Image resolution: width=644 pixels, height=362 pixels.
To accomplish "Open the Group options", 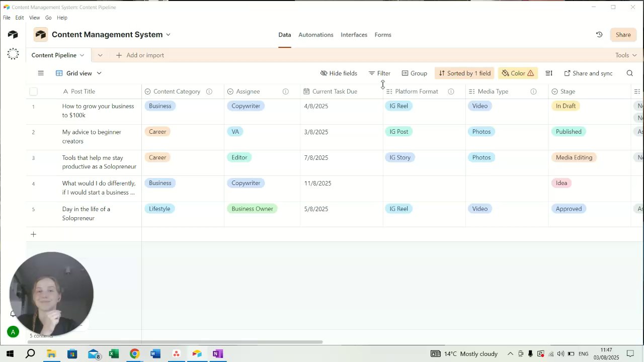I will [x=414, y=73].
